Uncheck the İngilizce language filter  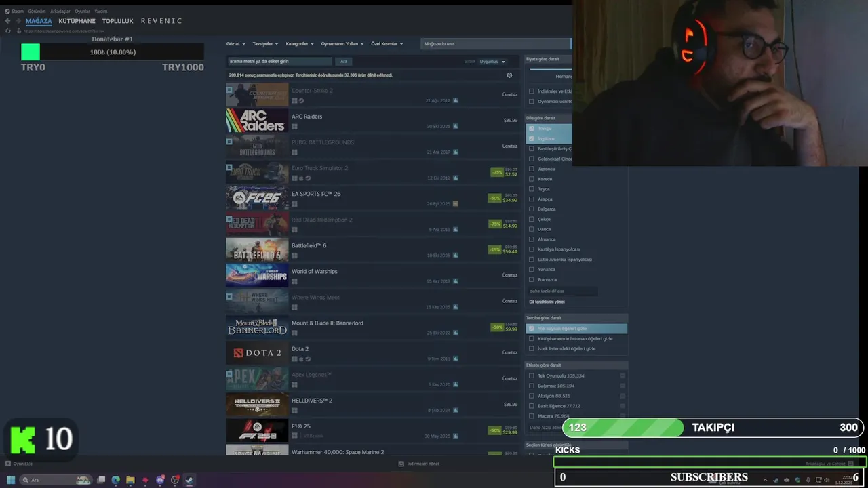click(531, 138)
